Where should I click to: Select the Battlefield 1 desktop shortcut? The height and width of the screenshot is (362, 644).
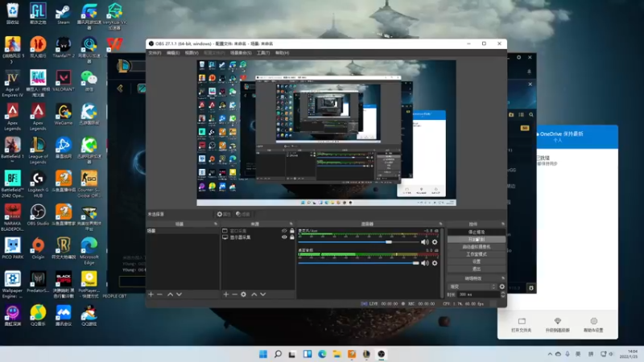[x=12, y=150]
